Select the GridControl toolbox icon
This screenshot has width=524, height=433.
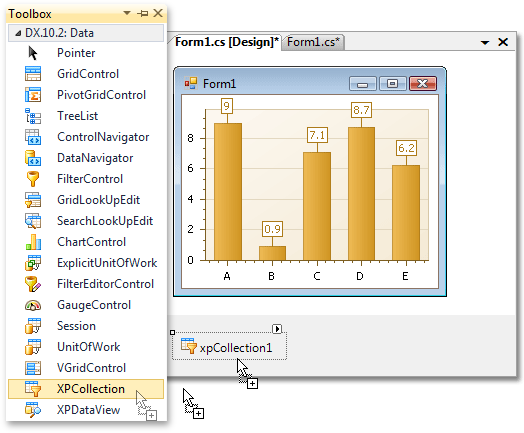[33, 74]
